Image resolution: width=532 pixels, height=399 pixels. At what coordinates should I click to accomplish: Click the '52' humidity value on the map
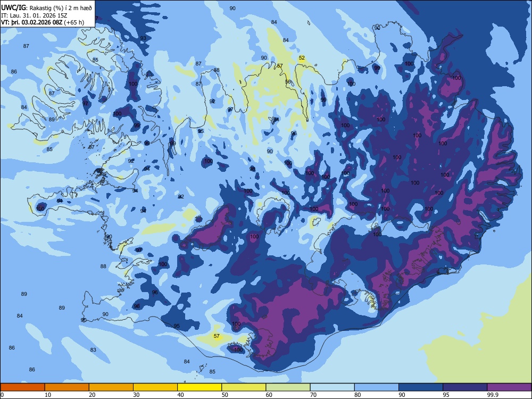[x=302, y=58]
